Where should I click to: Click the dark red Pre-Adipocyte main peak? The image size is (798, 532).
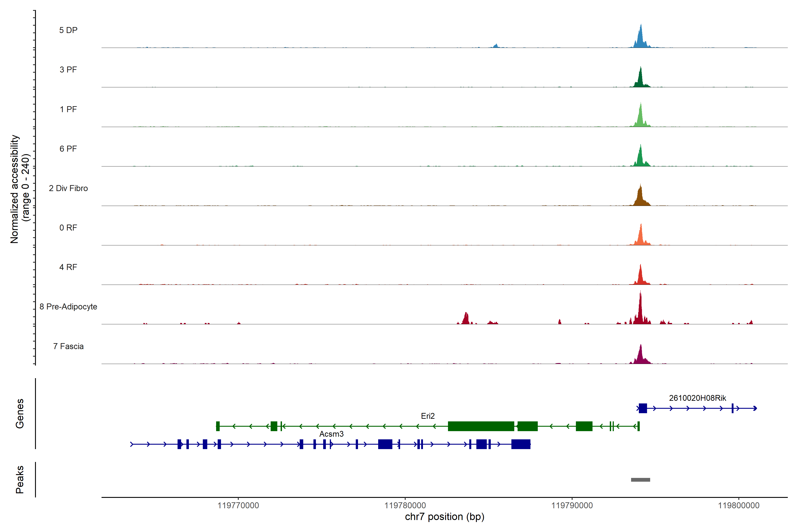640,311
